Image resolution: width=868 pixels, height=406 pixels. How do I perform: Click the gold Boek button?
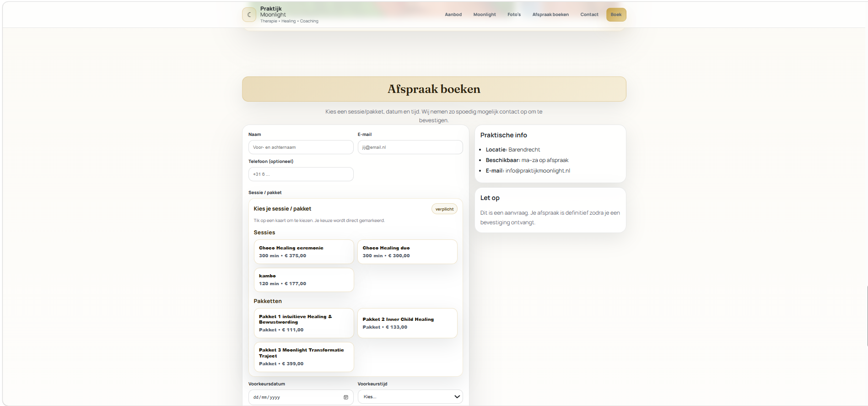pos(616,15)
